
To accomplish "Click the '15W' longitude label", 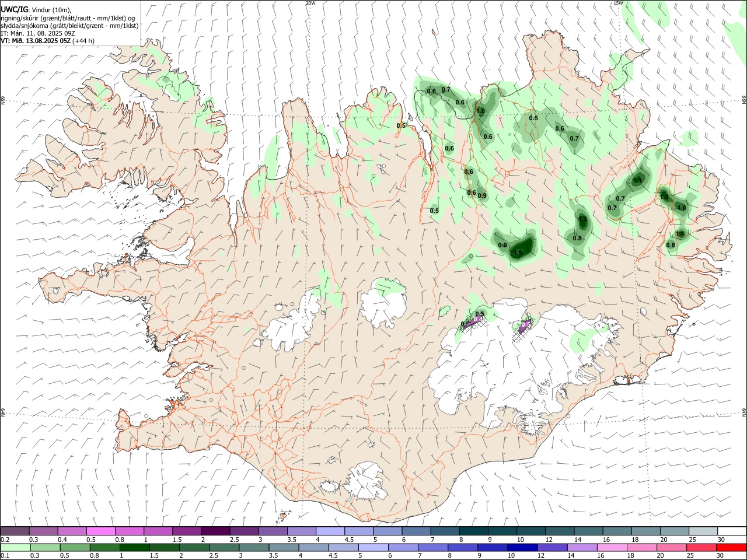I will 618,3.
